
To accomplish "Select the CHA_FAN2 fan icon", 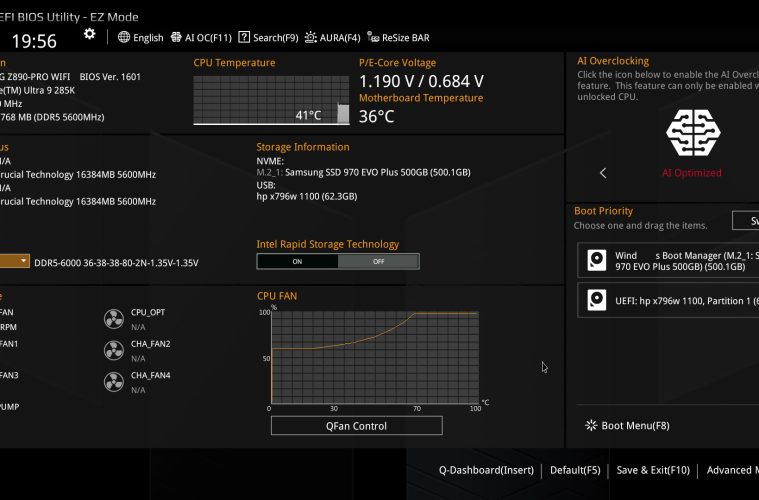I will [x=114, y=350].
